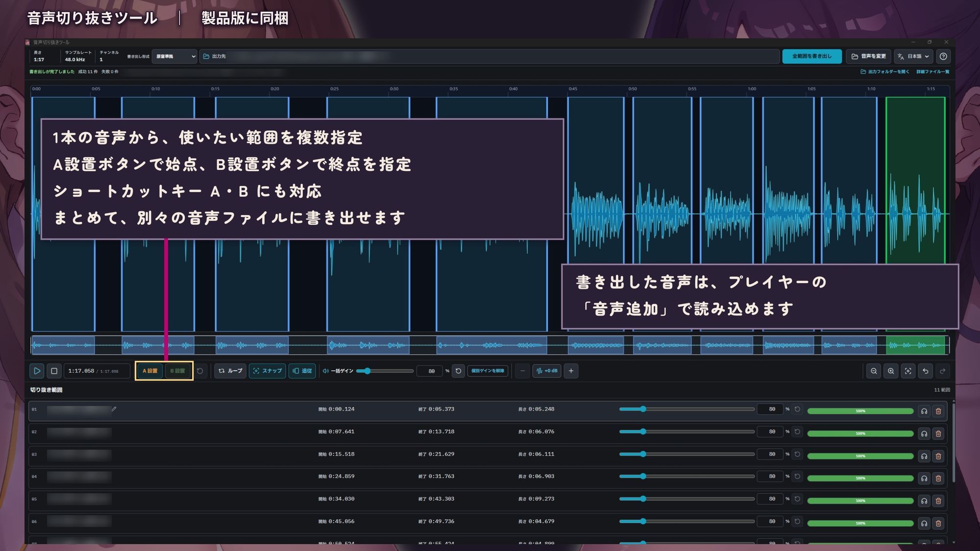Open the 日本語 language dropdown
The image size is (980, 551).
(913, 56)
